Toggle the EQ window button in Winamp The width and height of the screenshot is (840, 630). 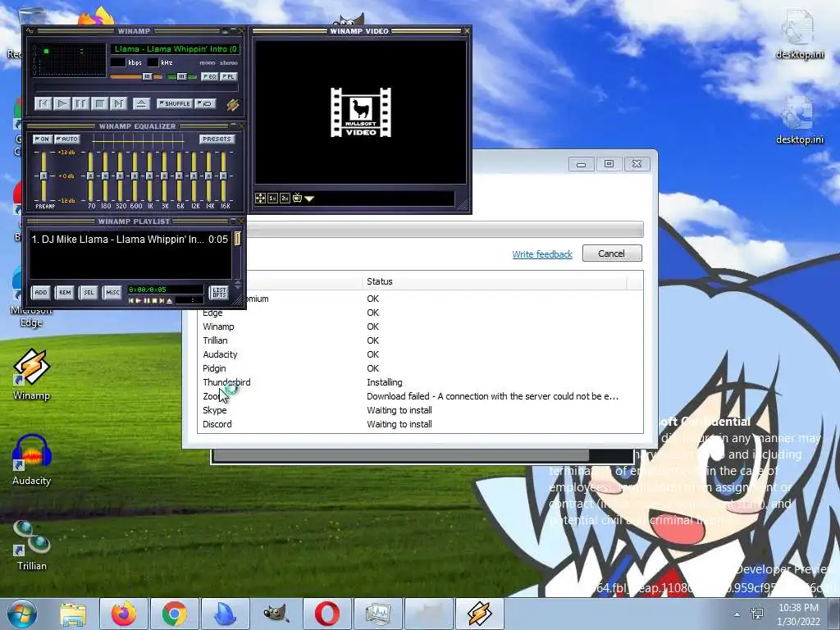click(x=209, y=76)
